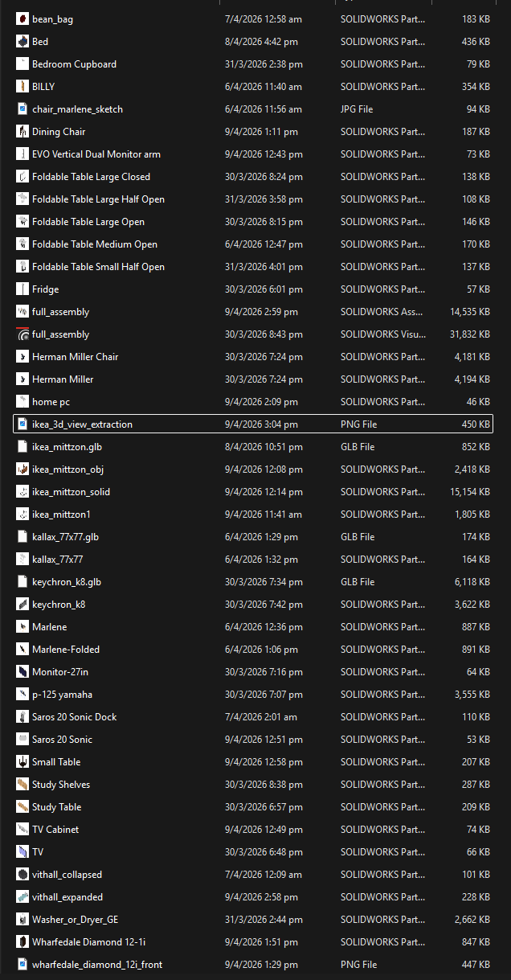511x980 pixels.
Task: Click the full_assembly SOLIDWORKS Assembly icon, 14,535 KB
Action: (x=22, y=311)
